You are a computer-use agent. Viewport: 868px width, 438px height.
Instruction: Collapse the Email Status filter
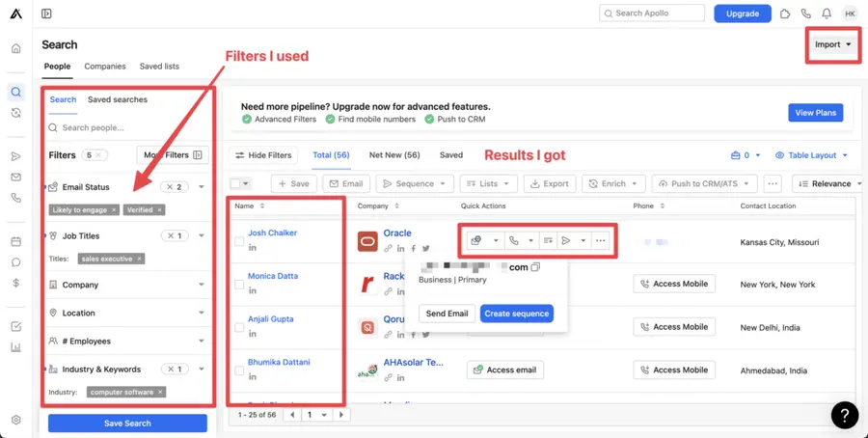202,187
